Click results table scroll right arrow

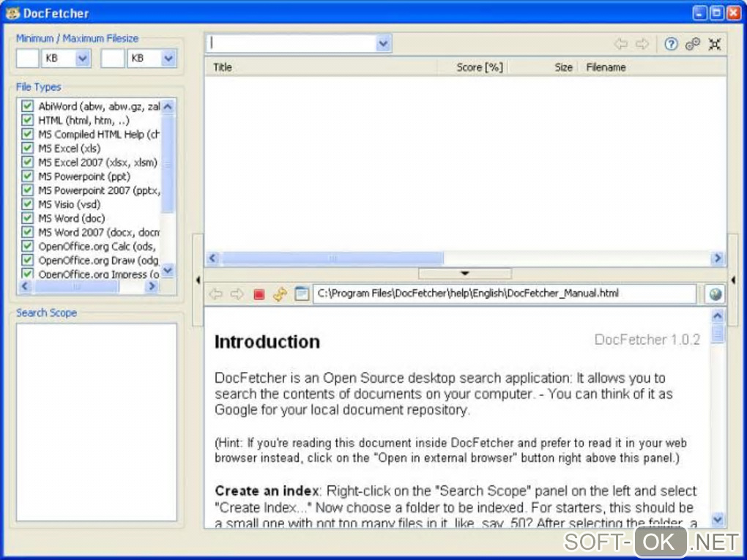coord(718,258)
